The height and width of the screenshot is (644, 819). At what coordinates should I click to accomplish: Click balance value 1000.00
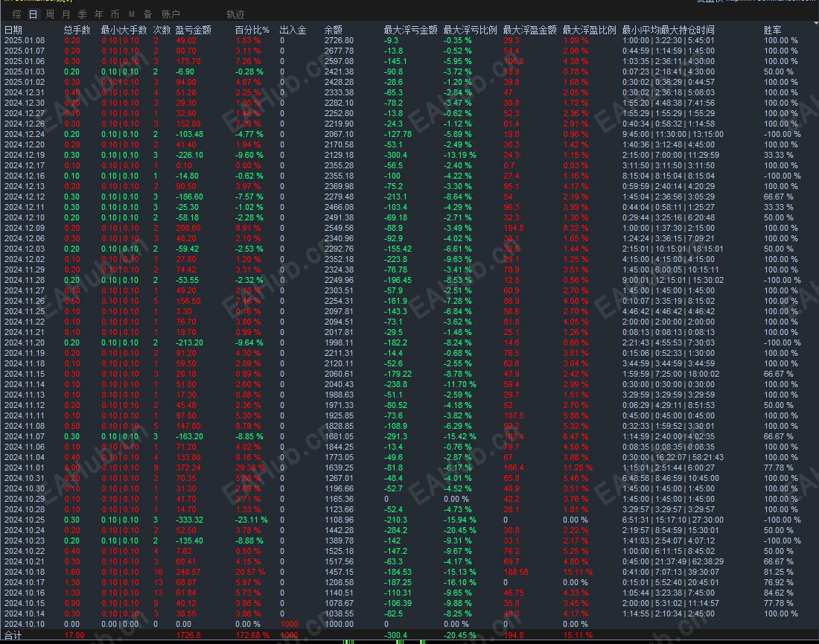[339, 624]
